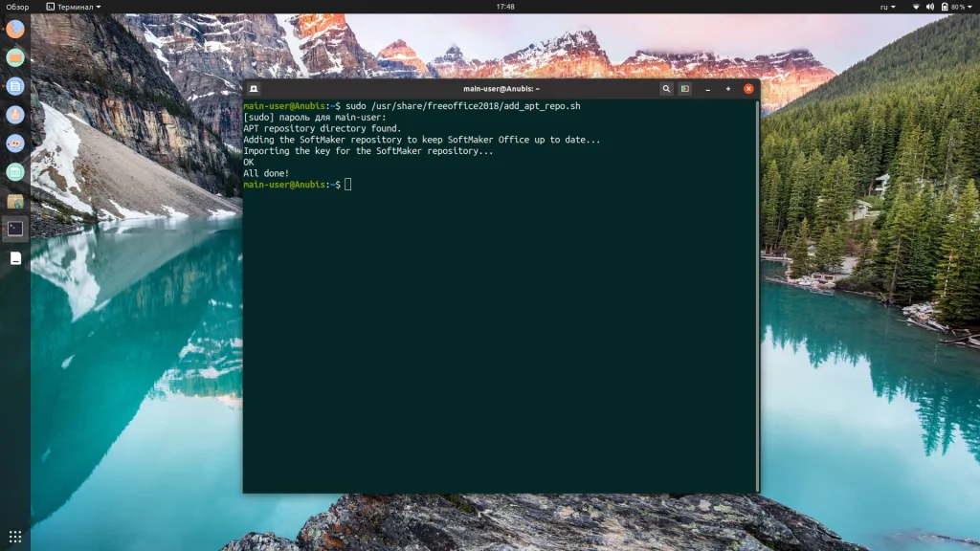
Task: Click Обзор in the top bar
Action: [17, 7]
